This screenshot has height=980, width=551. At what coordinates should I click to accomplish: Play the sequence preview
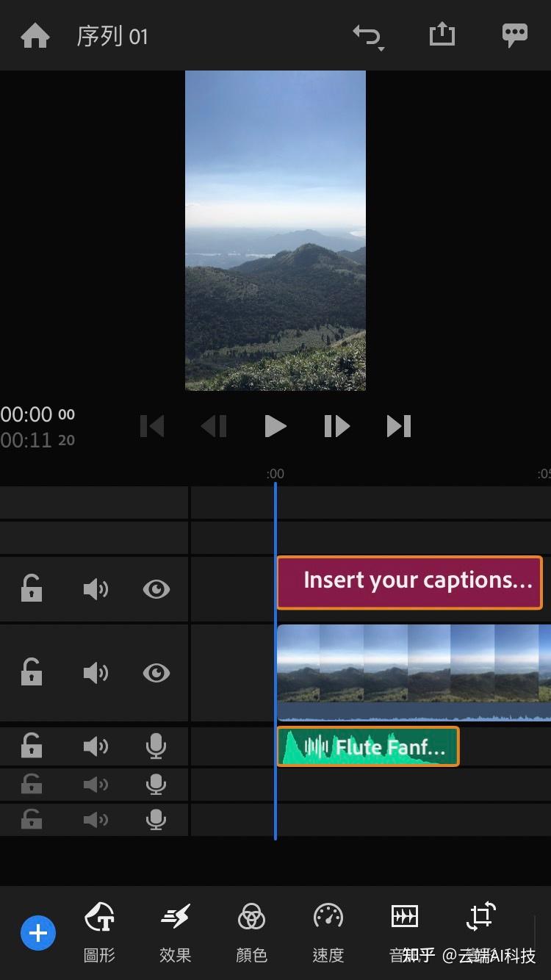275,426
